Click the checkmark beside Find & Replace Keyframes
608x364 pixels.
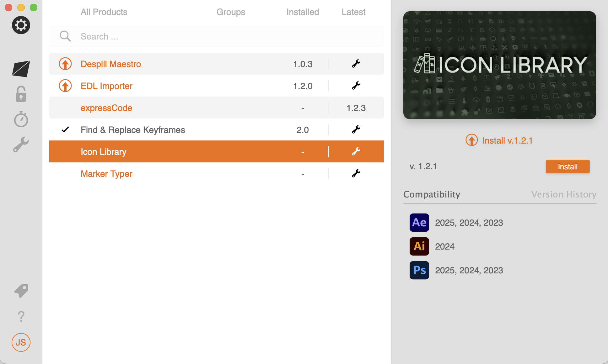(65, 129)
